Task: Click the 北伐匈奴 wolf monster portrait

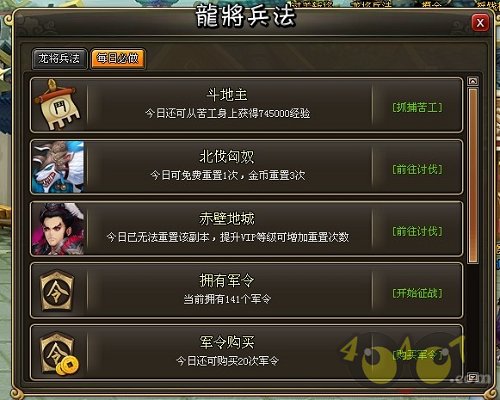Action: click(x=58, y=167)
